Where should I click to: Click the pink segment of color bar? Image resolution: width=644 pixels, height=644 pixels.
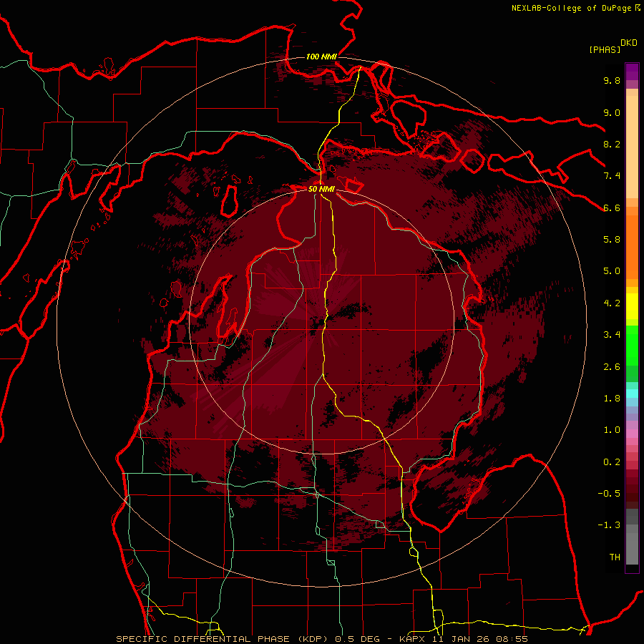point(632,434)
